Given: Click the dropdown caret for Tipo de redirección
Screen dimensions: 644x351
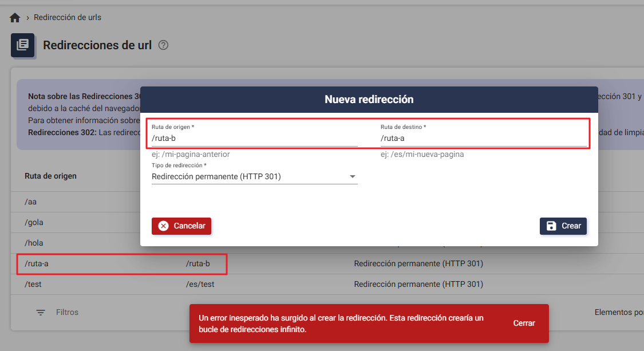Looking at the screenshot, I should pos(353,176).
